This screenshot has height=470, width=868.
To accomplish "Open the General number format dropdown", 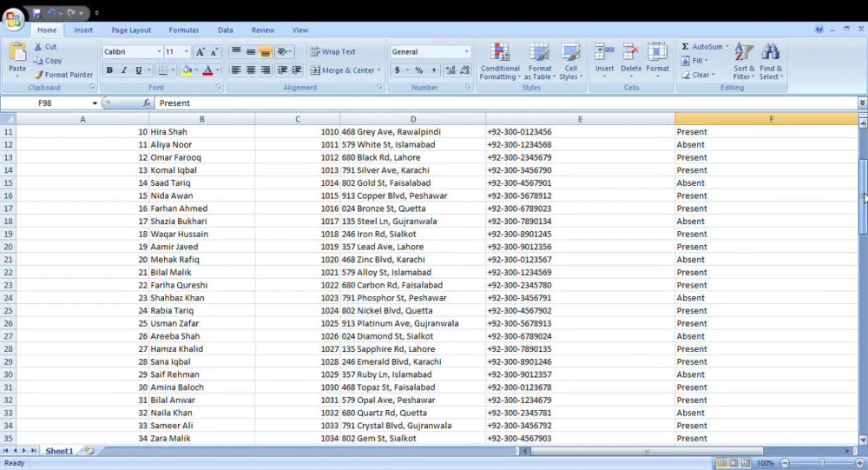I will tap(467, 51).
